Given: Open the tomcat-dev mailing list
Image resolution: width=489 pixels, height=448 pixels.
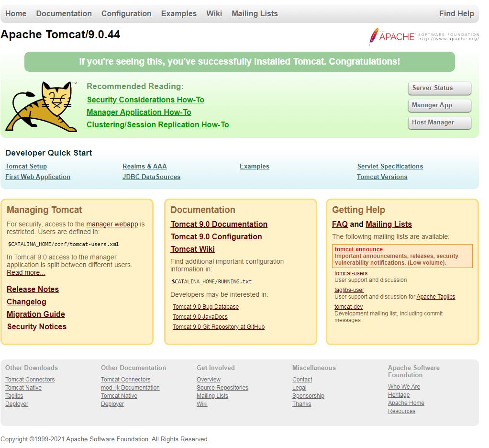Looking at the screenshot, I should tap(348, 307).
